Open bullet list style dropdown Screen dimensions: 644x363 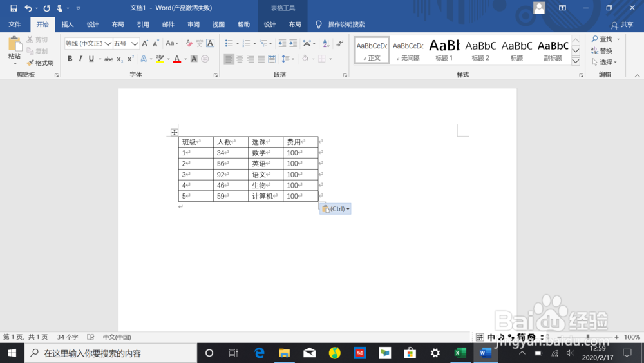[238, 44]
